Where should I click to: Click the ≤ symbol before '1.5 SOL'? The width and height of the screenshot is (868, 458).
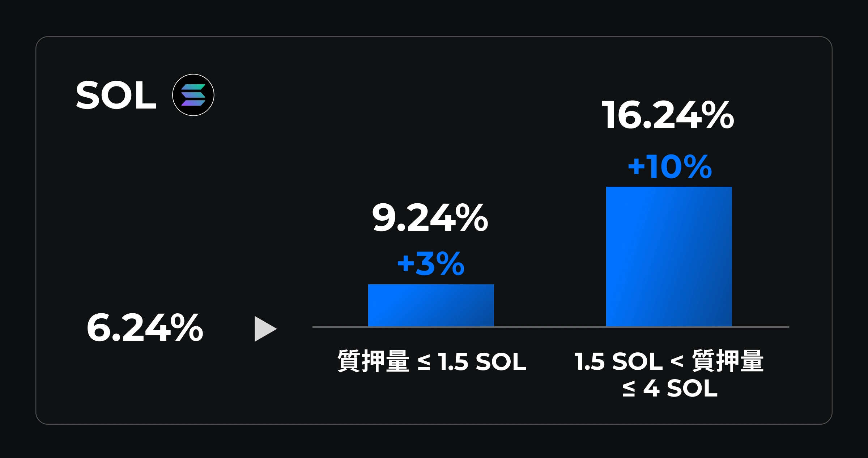click(x=424, y=362)
